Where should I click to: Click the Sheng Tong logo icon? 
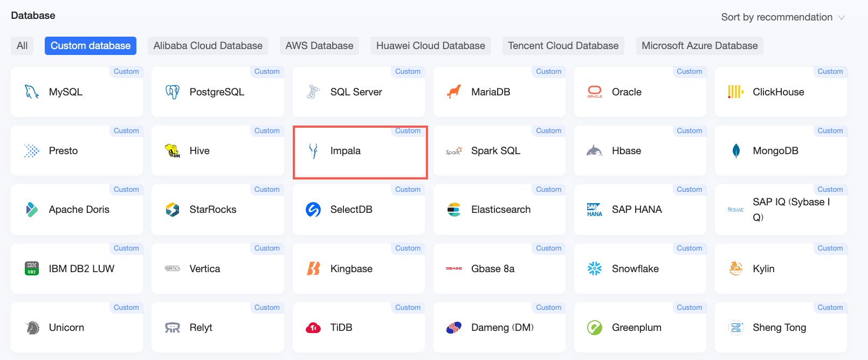click(736, 328)
